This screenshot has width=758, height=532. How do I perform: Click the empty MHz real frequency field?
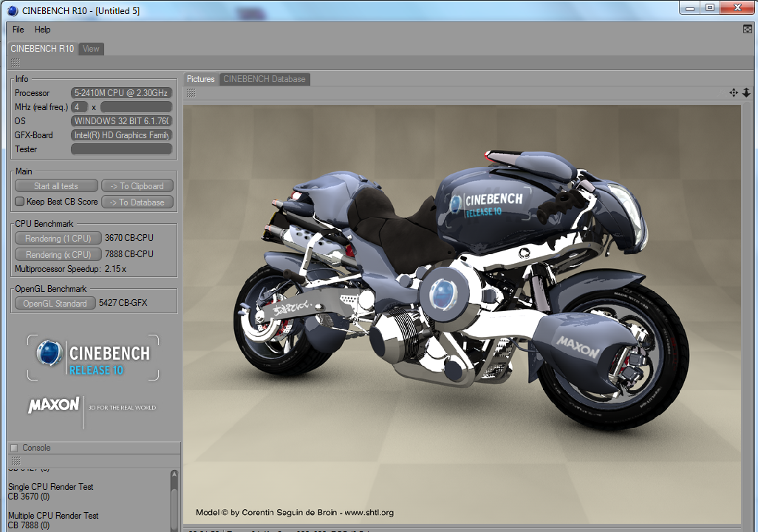coord(137,107)
